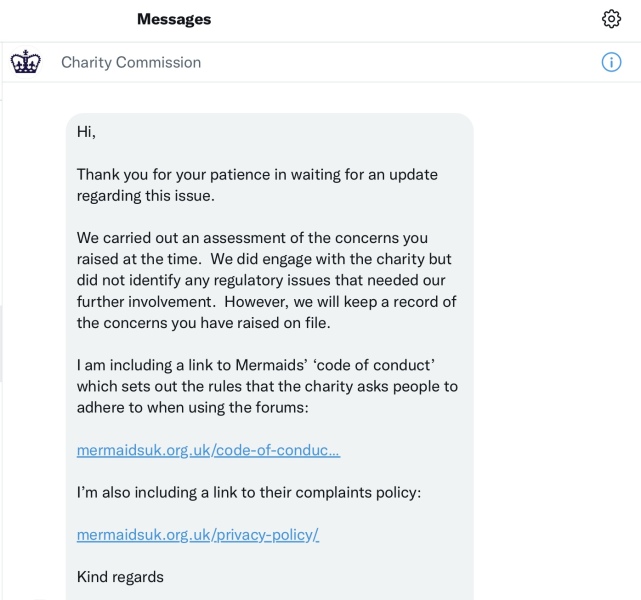Screen dimensions: 641x600
Task: Click the 'Kind regards' sign-off text
Action: click(x=120, y=576)
